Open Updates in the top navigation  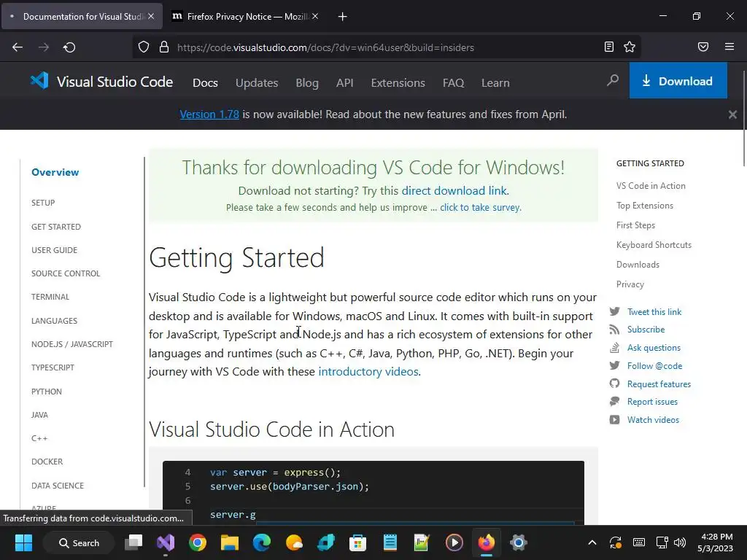(x=257, y=83)
